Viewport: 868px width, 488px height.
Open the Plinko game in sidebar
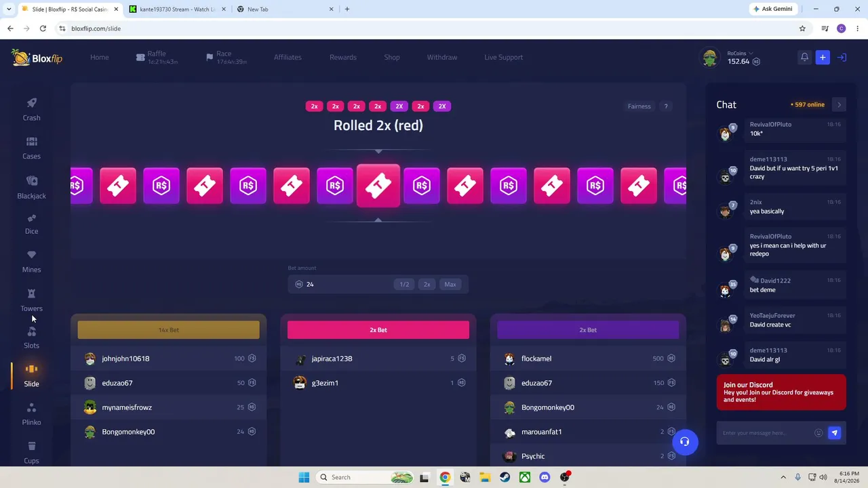coord(31,414)
